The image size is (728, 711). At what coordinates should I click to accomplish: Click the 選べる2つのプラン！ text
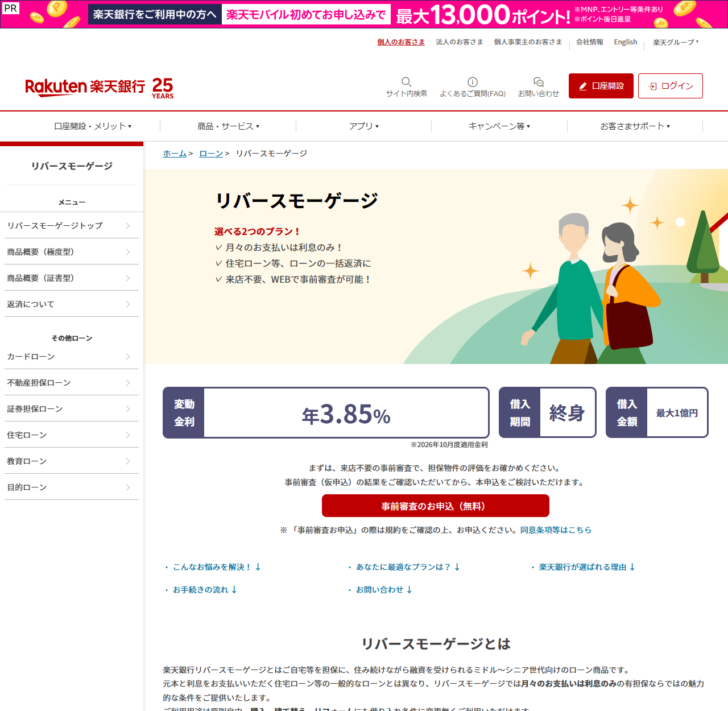[x=257, y=231]
